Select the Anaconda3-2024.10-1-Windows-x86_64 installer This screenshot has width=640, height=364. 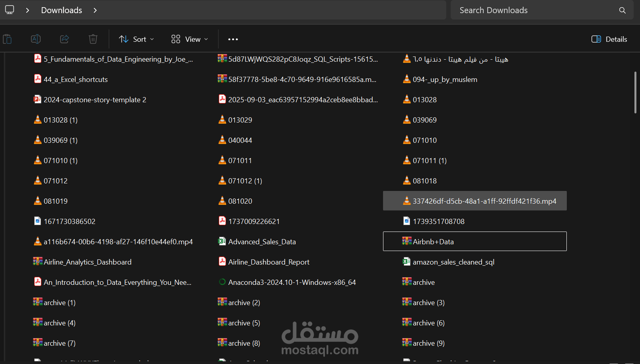pyautogui.click(x=292, y=282)
